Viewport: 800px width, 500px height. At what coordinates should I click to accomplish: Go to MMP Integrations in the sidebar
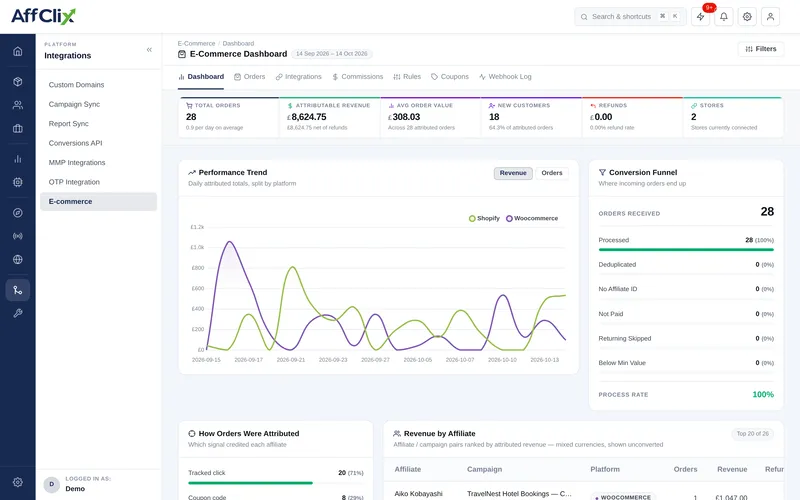(98, 162)
